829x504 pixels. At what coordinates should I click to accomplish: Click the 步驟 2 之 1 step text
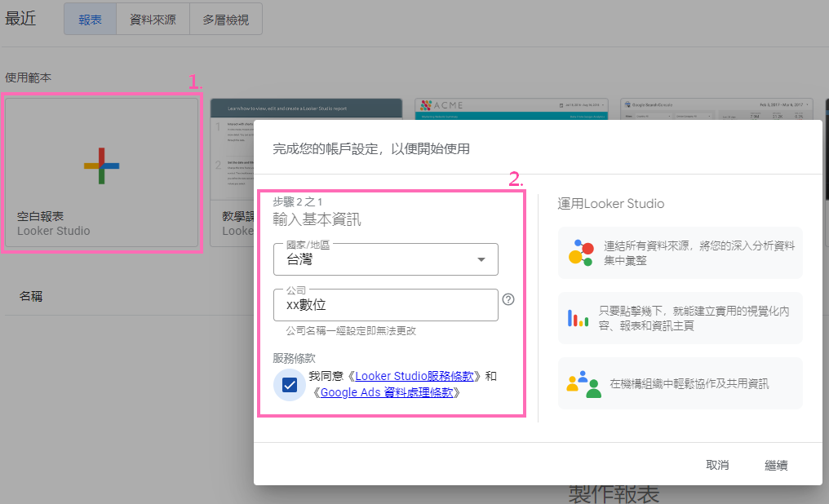[298, 201]
